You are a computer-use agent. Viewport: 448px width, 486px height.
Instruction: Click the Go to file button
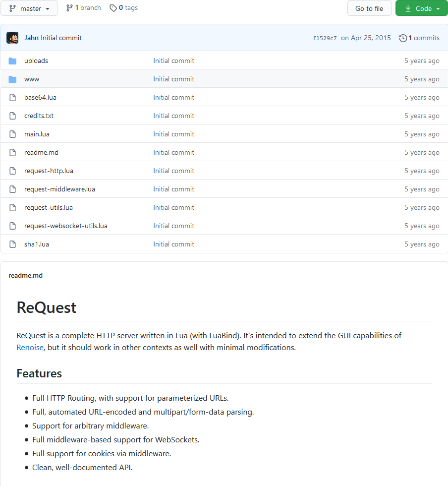click(369, 8)
